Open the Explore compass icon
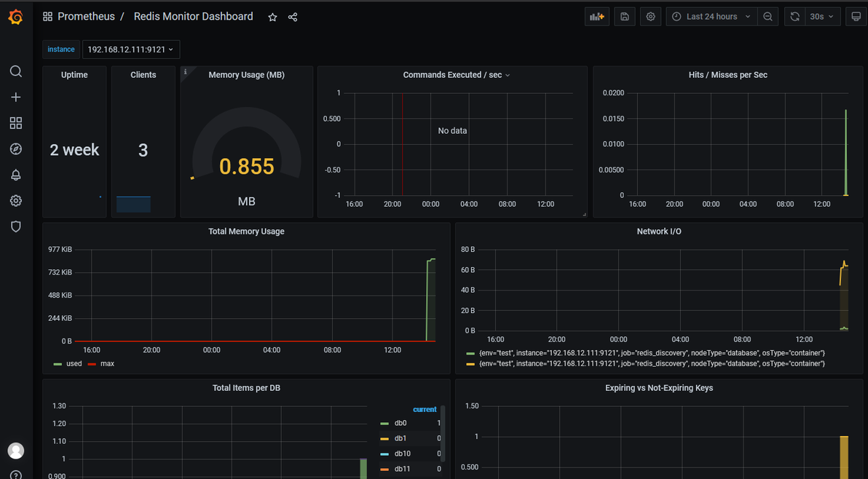 pyautogui.click(x=15, y=149)
